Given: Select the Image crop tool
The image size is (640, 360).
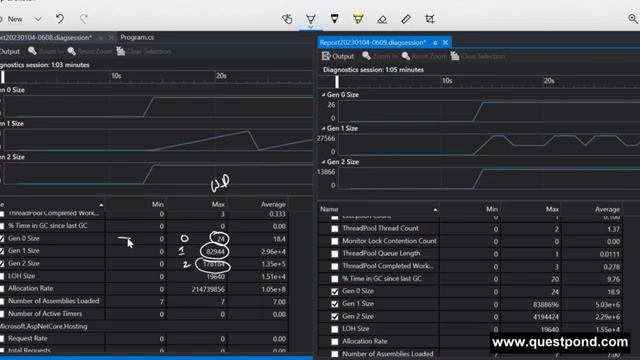Looking at the screenshot, I should point(429,19).
